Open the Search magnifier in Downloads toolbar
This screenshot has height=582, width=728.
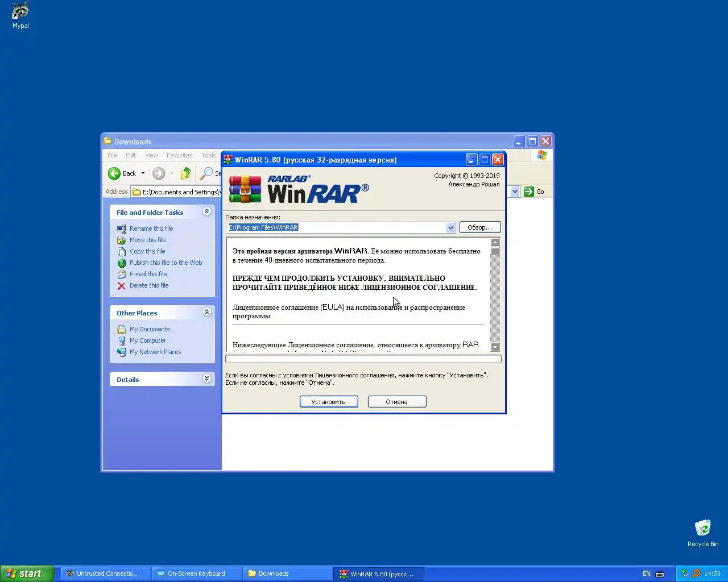pos(206,173)
